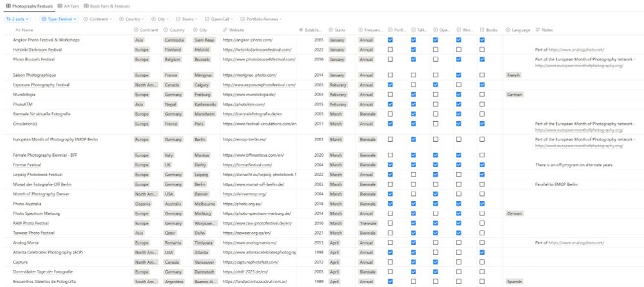
Task: Open the https://angkor-photo.com/ website link
Action: (248, 40)
